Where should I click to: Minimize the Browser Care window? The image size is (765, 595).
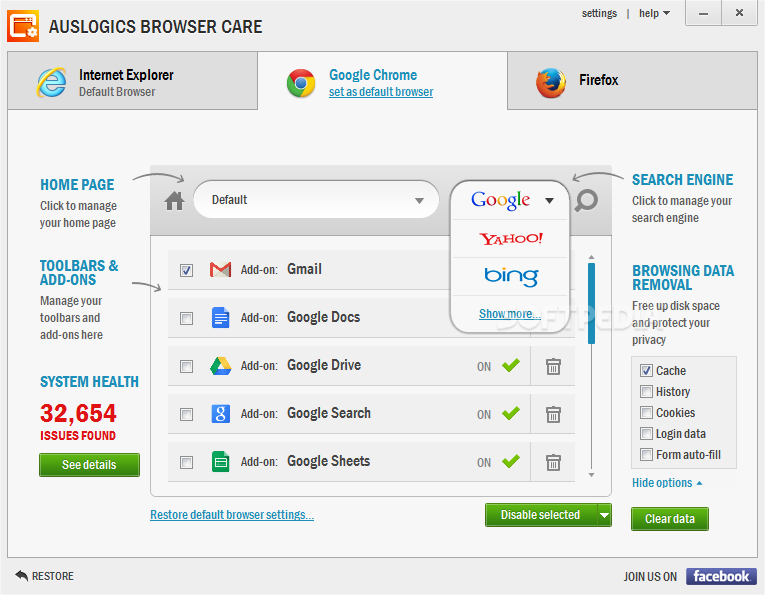coord(703,13)
